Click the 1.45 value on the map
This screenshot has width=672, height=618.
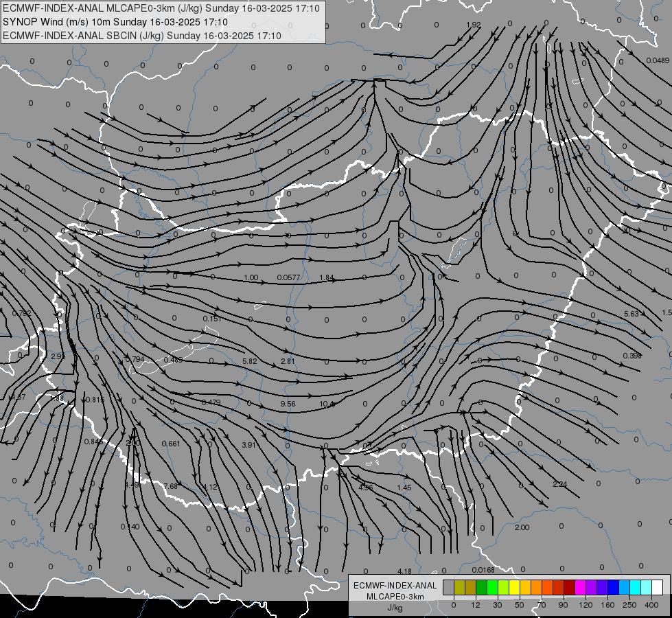coord(404,488)
